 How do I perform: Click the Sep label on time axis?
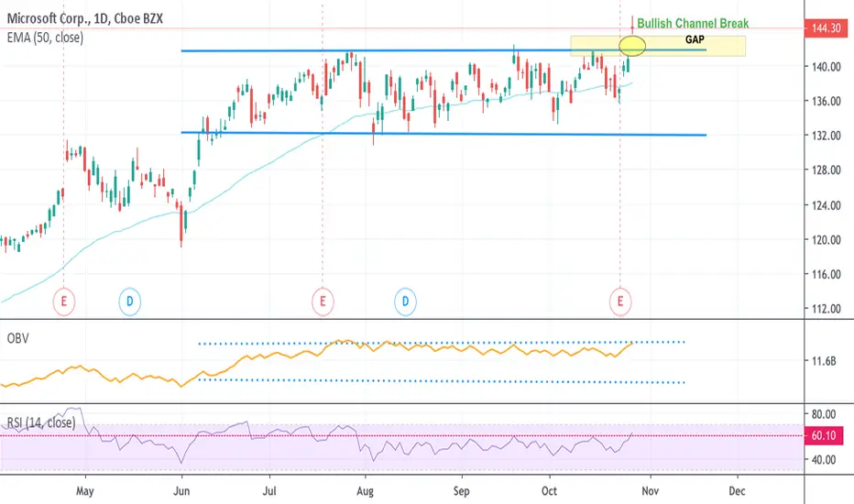coord(461,491)
